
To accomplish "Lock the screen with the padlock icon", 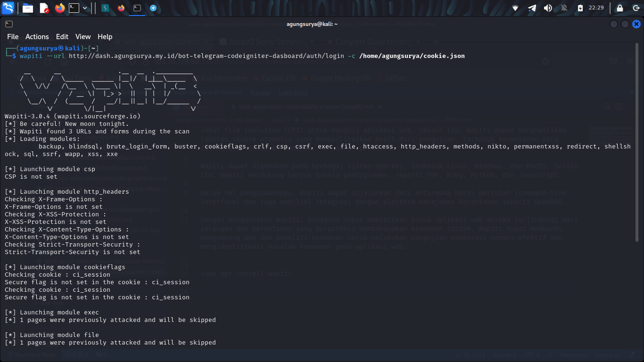I will click(620, 8).
